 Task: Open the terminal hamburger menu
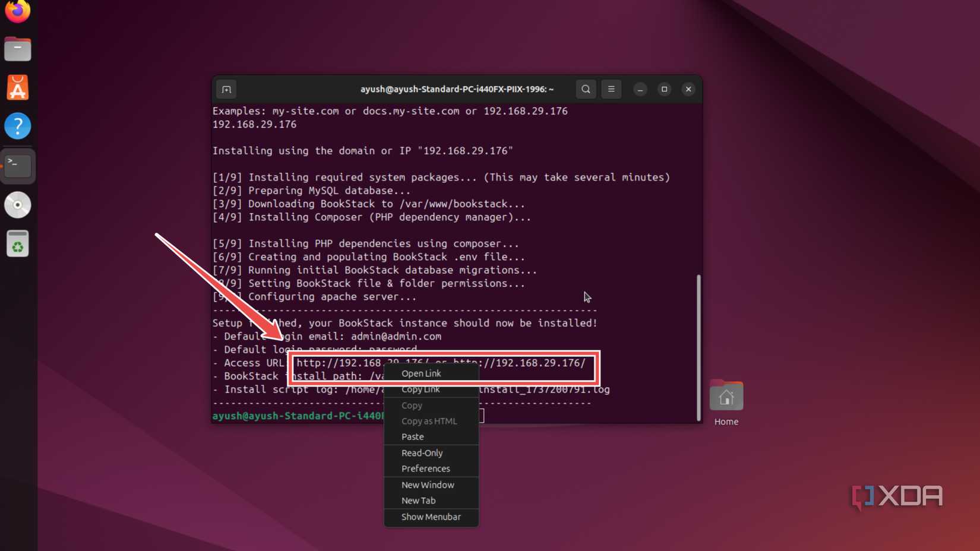pos(611,89)
